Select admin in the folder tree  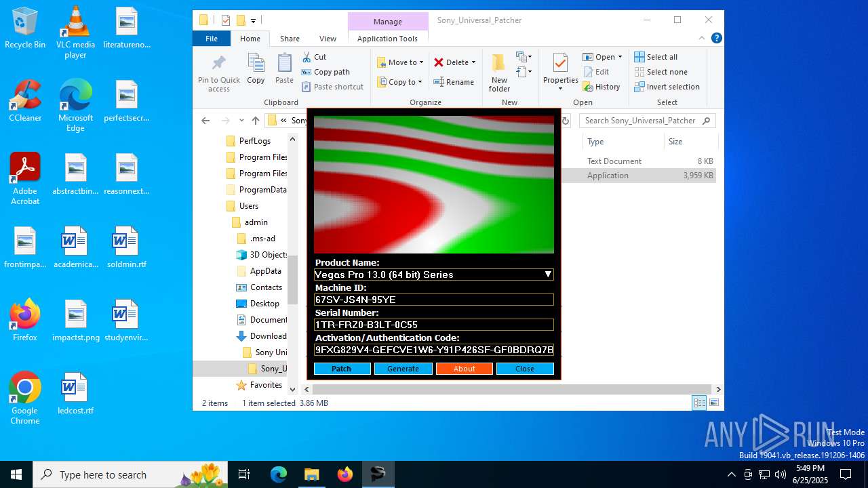tap(256, 222)
